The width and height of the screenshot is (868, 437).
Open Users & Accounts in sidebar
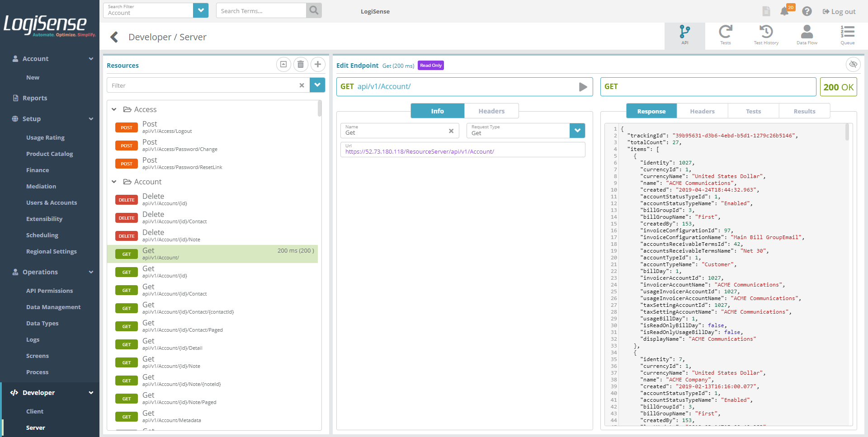52,203
